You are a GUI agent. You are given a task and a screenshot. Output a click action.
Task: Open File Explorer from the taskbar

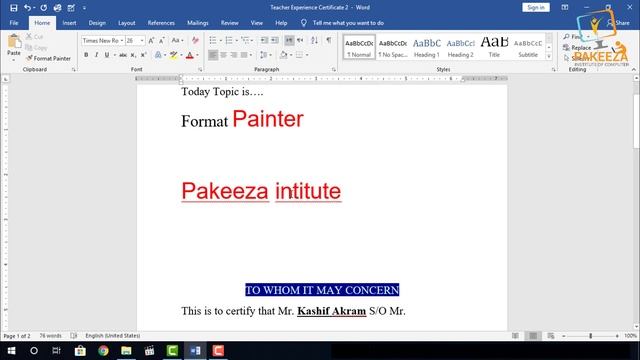tap(126, 351)
